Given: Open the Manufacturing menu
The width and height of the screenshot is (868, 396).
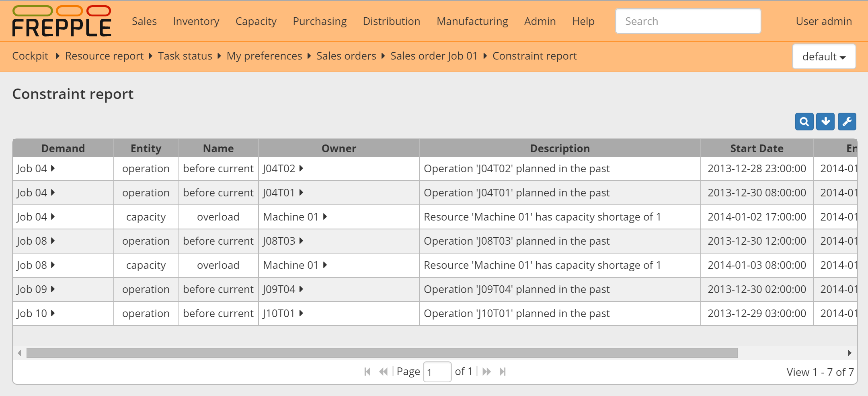Looking at the screenshot, I should pyautogui.click(x=472, y=21).
